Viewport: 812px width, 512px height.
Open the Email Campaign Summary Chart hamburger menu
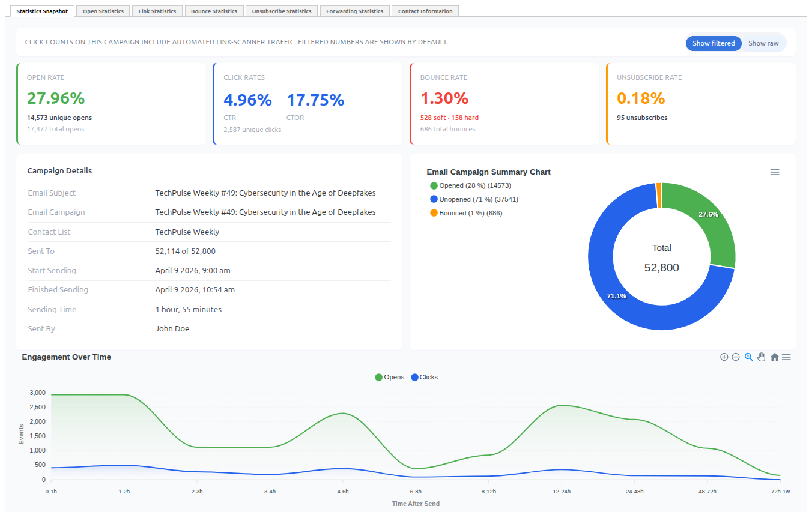click(x=775, y=172)
